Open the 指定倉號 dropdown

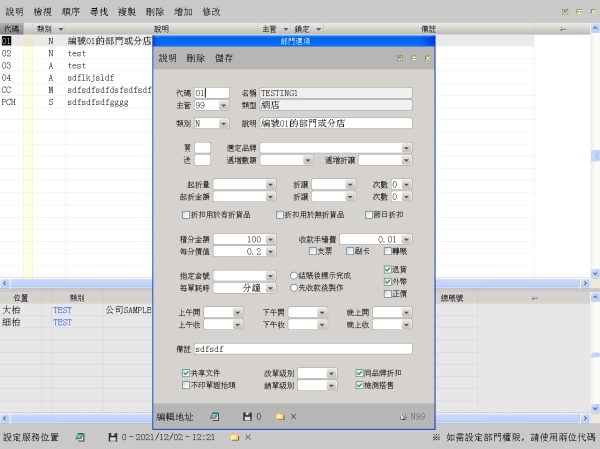click(271, 275)
